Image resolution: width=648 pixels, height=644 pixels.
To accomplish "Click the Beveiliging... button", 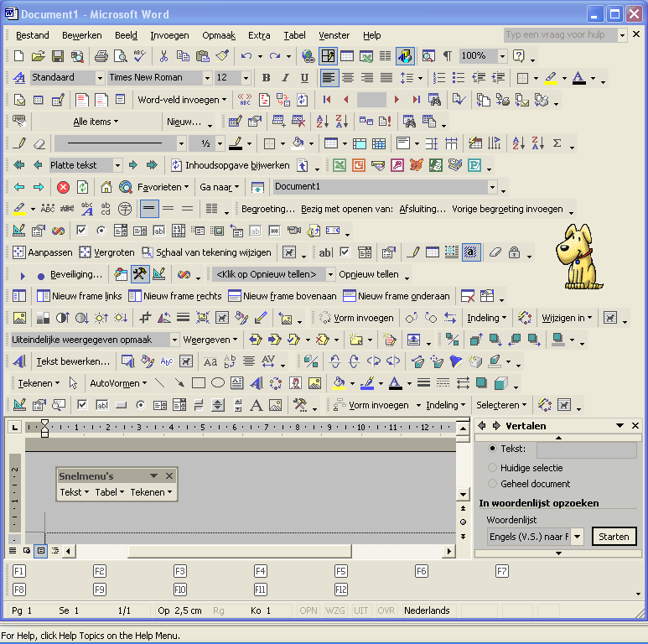I will (x=76, y=274).
